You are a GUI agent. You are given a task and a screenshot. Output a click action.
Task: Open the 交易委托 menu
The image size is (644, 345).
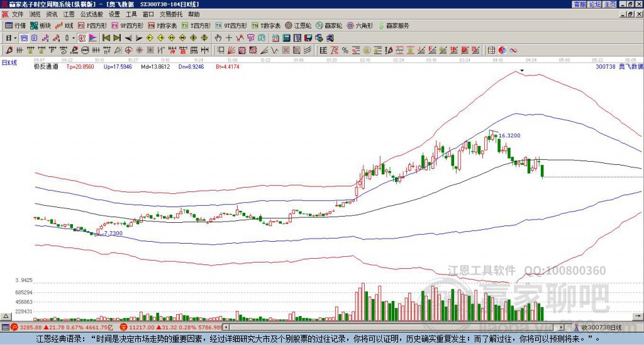click(x=171, y=14)
